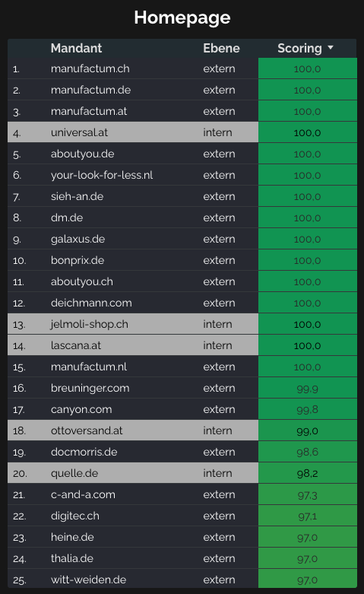
Task: Select the your-look-for-less.nl entry
Action: 102,175
